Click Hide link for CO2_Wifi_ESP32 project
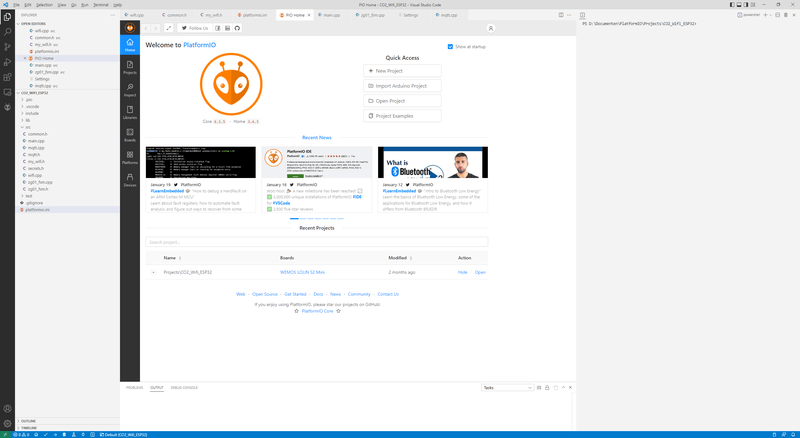 click(463, 272)
